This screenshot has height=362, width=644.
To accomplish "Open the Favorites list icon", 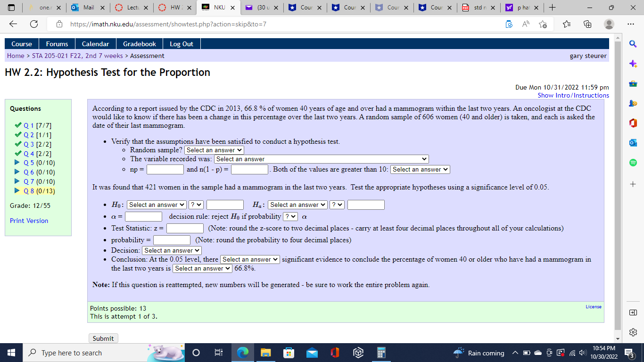I will (x=567, y=24).
